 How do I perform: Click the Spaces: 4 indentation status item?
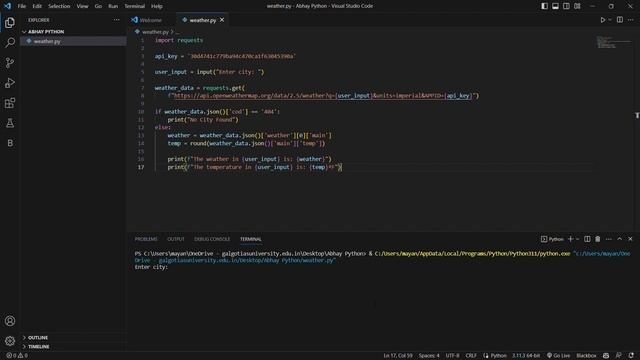429,356
